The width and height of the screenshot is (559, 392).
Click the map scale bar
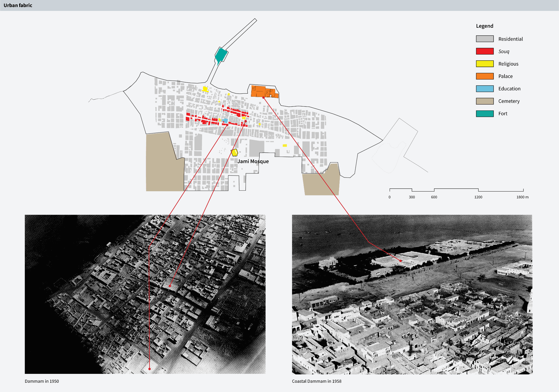[456, 190]
